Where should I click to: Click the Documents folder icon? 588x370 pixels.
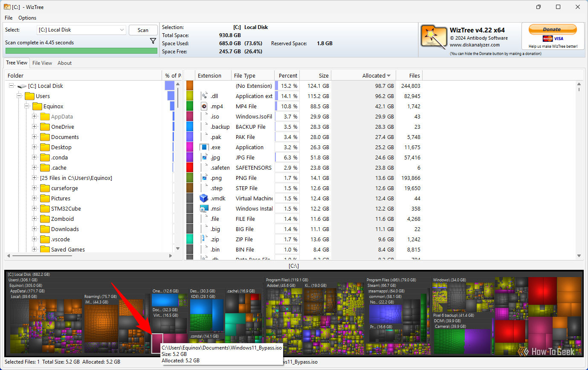(45, 137)
